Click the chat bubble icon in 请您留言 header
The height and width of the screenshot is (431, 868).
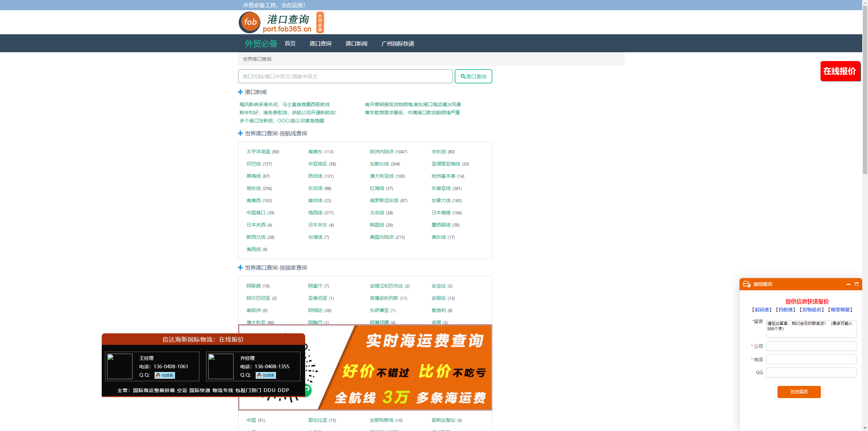pyautogui.click(x=746, y=284)
